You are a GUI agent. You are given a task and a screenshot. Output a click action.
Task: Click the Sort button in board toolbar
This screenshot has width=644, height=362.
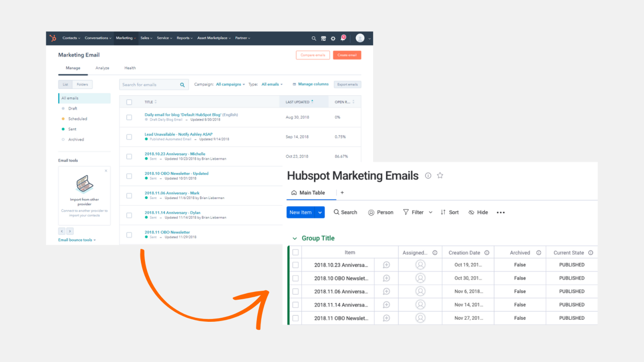point(449,213)
